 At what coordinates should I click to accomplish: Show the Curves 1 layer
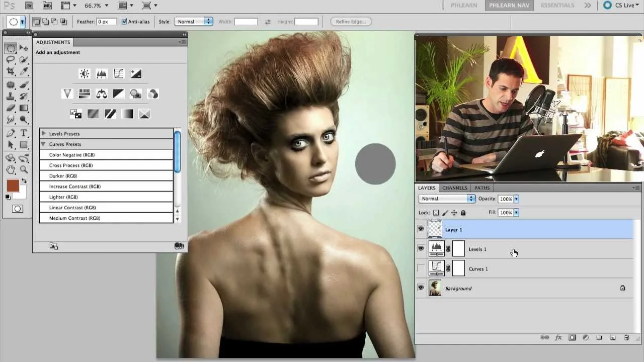pyautogui.click(x=421, y=268)
